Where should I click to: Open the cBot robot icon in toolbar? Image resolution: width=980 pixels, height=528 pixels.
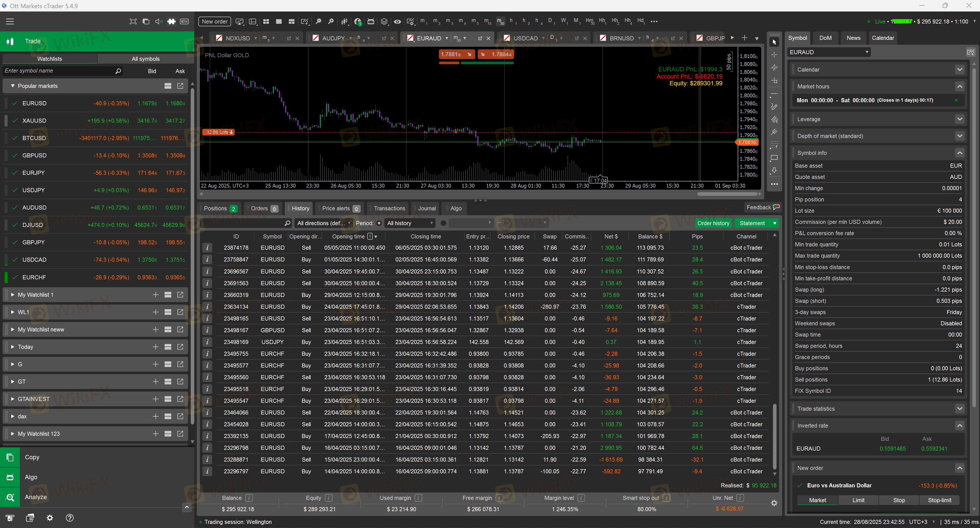(371, 22)
